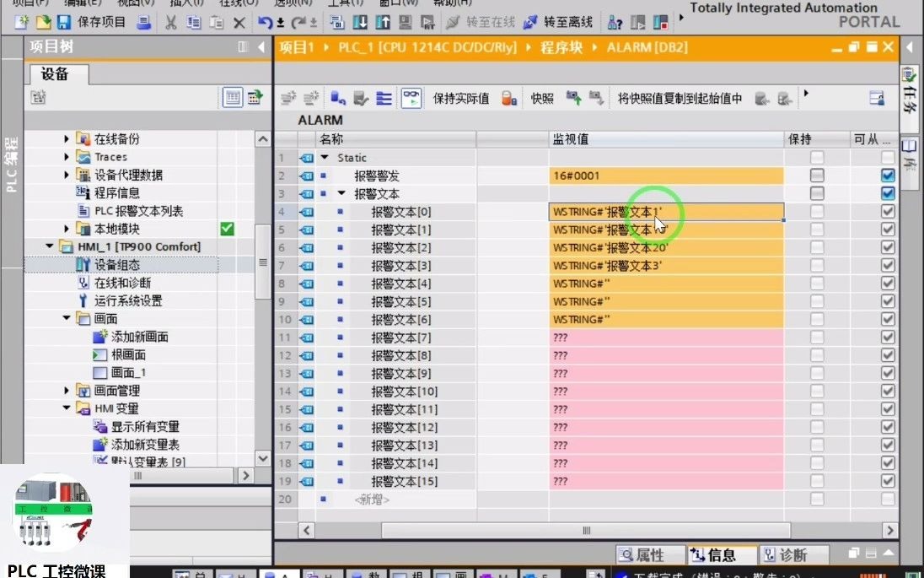
Task: Click 将快照值复制到起始值中 icon
Action: pos(679,98)
